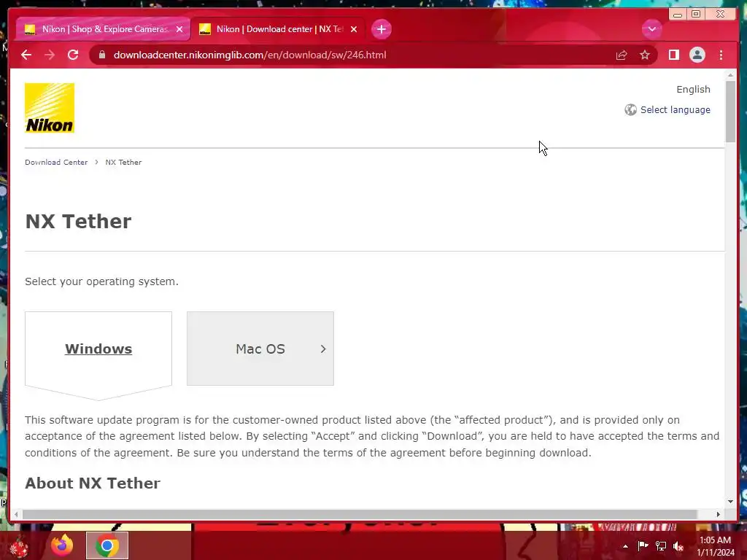This screenshot has width=747, height=560.
Task: Reload the current page
Action: tap(73, 55)
